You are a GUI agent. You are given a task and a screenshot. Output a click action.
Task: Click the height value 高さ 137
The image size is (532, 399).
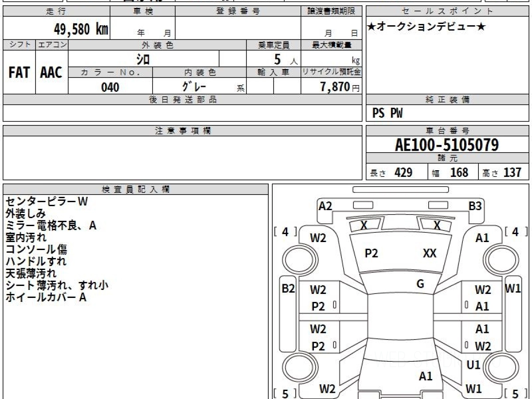(502, 172)
